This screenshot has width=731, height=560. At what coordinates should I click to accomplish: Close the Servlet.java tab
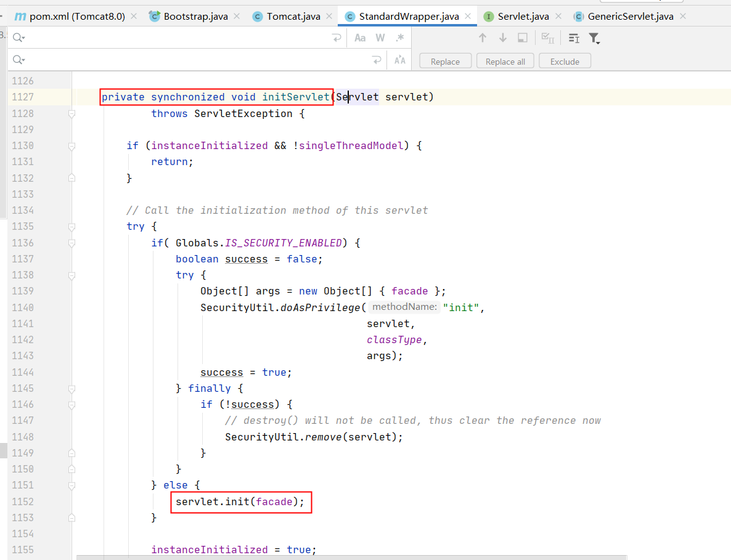click(x=558, y=16)
